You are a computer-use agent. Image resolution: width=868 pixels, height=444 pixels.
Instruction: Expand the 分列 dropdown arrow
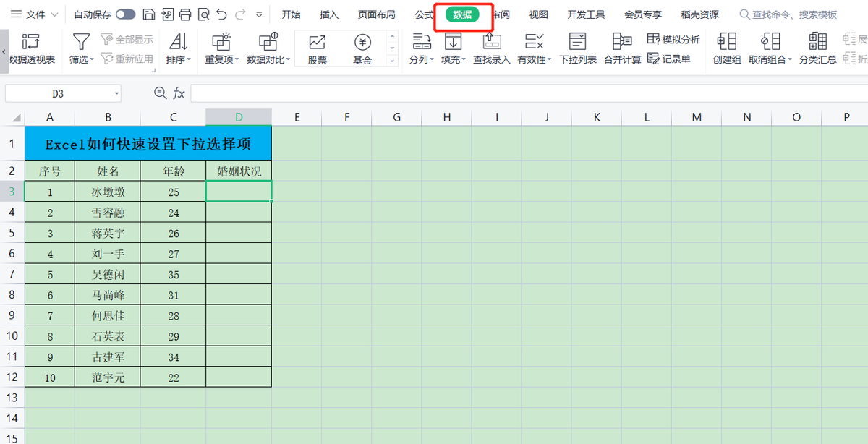432,60
